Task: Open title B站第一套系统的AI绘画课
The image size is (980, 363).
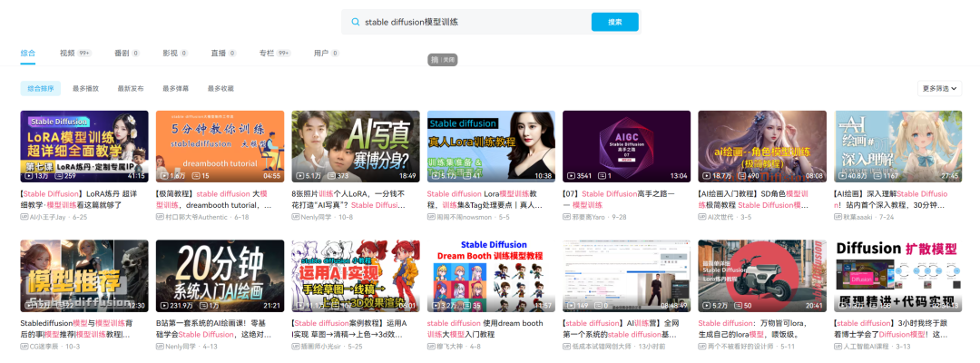Action: pos(214,329)
